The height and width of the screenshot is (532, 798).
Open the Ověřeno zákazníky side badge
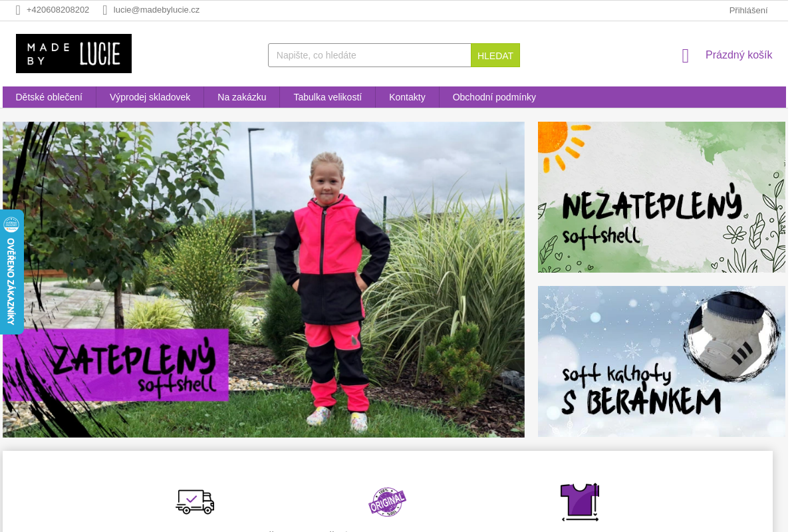pos(11,272)
